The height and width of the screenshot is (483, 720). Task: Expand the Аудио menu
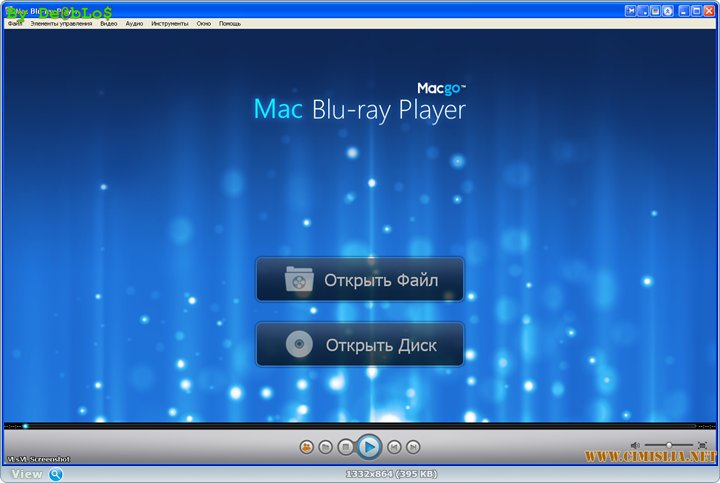pyautogui.click(x=134, y=23)
